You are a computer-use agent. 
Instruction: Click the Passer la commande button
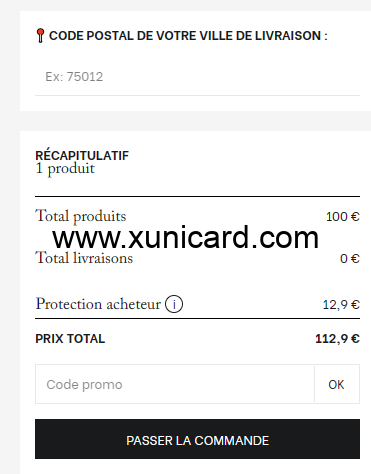coord(197,439)
